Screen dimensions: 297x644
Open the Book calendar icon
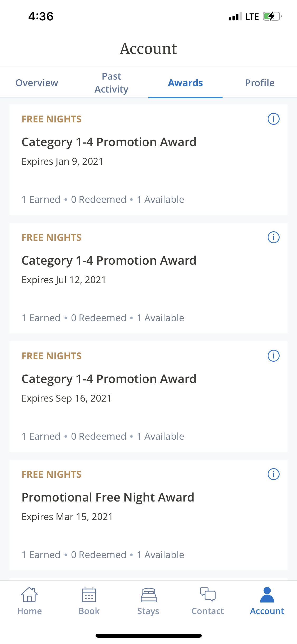click(x=89, y=595)
